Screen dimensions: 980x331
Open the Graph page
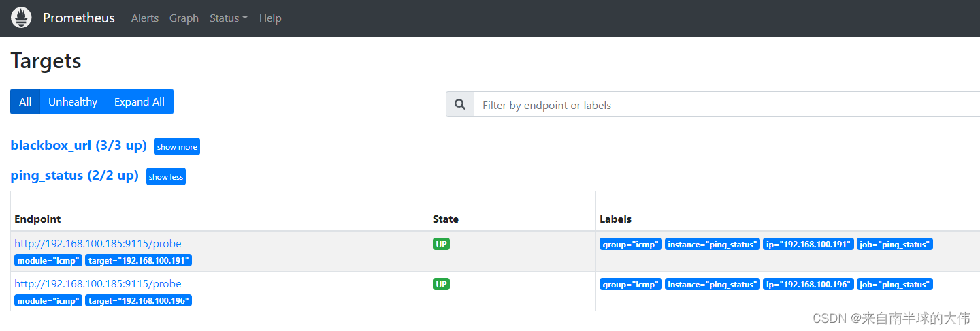pyautogui.click(x=184, y=18)
